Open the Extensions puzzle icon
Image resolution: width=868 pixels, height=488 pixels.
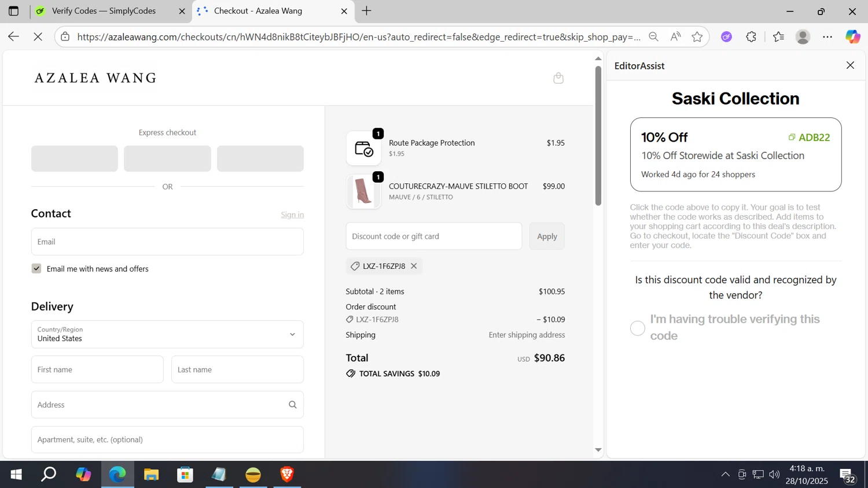pos(751,36)
